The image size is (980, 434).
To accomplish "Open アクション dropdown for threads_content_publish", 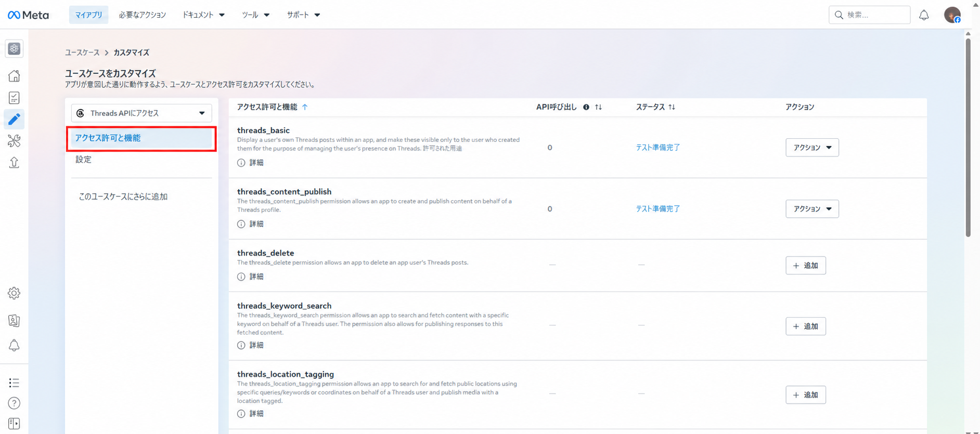I will point(812,209).
